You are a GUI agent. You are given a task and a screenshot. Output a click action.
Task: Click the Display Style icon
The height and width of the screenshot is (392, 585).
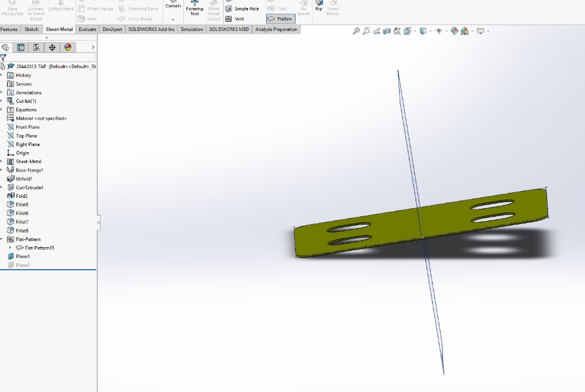[x=423, y=31]
